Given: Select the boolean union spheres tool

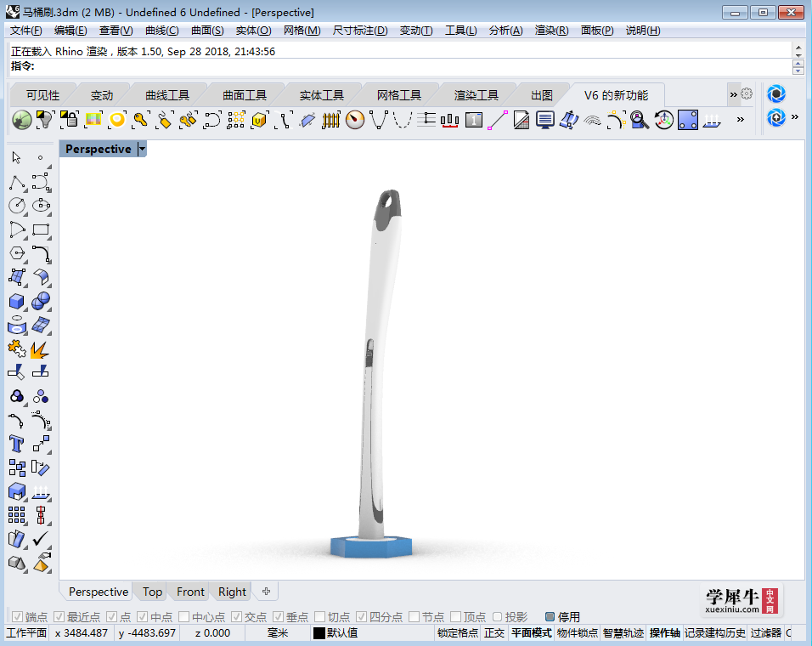Looking at the screenshot, I should pyautogui.click(x=41, y=301).
